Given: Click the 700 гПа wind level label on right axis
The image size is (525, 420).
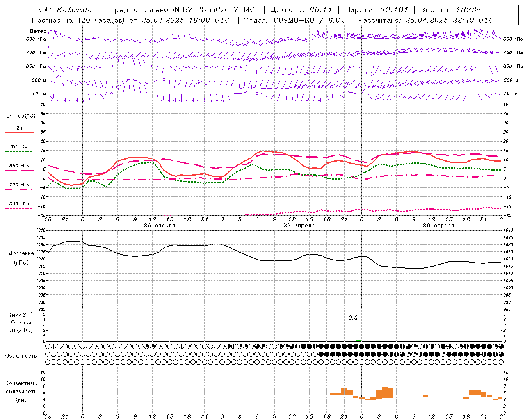Looking at the screenshot, I should [x=513, y=52].
